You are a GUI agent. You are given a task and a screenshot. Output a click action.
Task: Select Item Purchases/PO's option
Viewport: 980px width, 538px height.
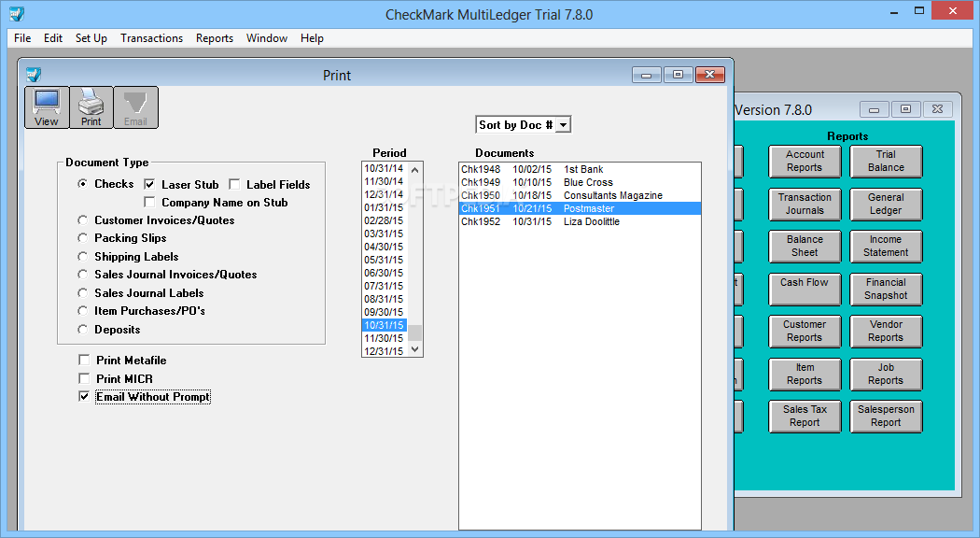point(82,311)
